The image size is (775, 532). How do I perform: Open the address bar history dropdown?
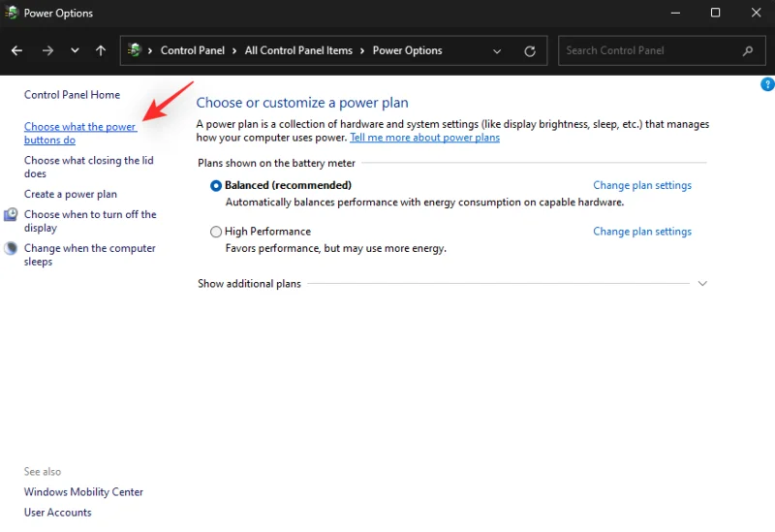click(497, 50)
